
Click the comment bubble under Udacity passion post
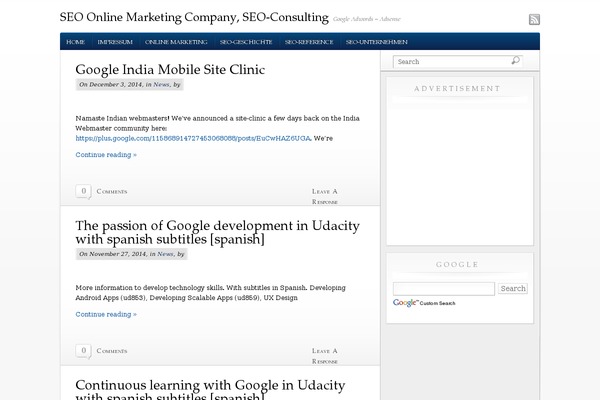coord(83,351)
